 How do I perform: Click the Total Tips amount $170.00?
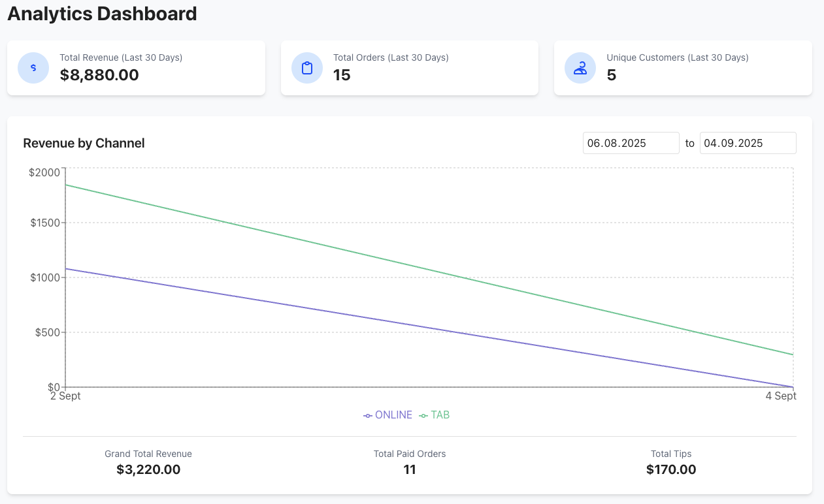click(x=671, y=469)
